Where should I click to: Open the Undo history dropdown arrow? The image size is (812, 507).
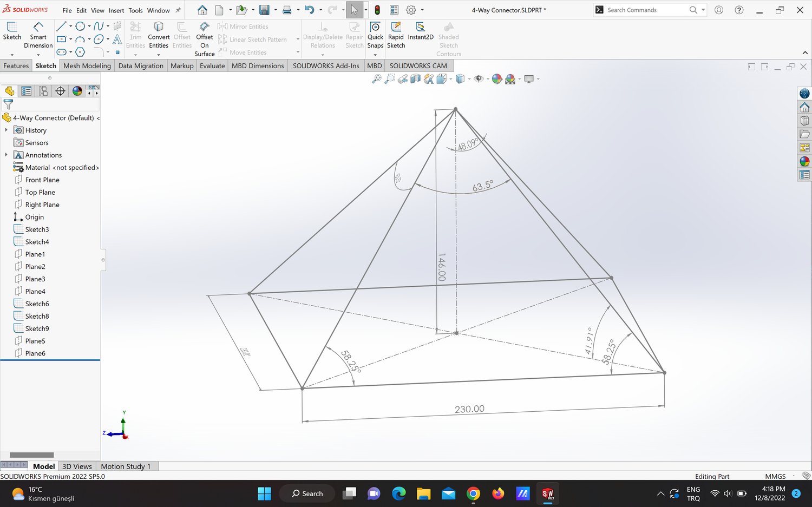[320, 10]
